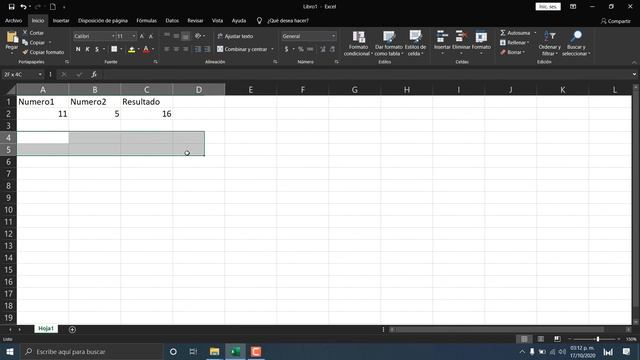Toggle underline S formatting
This screenshot has height=360, width=640.
click(x=97, y=49)
